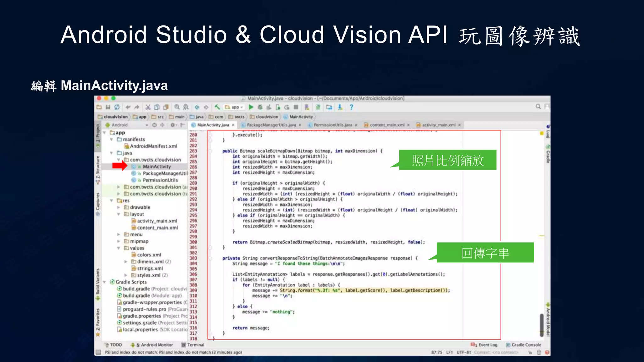
Task: Toggle the Gradle side tool window
Action: (x=548, y=154)
